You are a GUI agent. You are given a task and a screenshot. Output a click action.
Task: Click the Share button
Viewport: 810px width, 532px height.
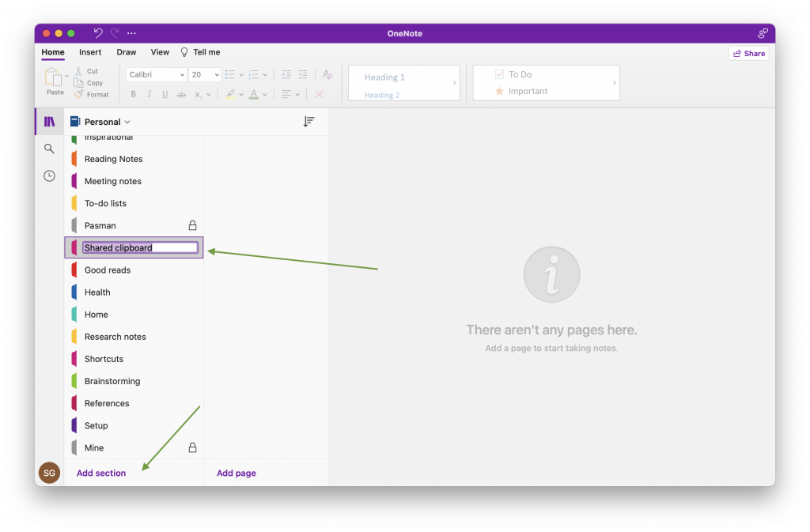(748, 54)
